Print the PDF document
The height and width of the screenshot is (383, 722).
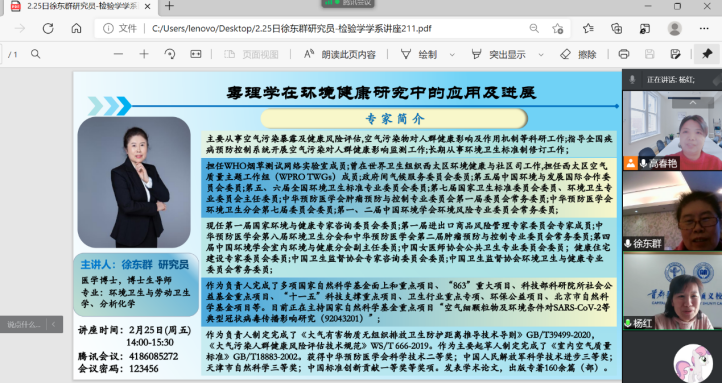624,54
